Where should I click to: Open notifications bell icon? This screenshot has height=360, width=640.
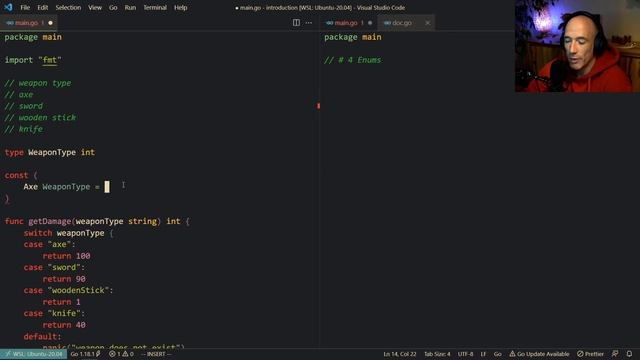click(629, 354)
